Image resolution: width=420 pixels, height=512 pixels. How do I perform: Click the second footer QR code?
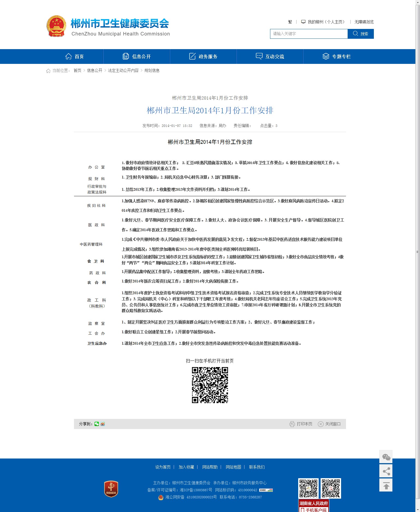[331, 488]
